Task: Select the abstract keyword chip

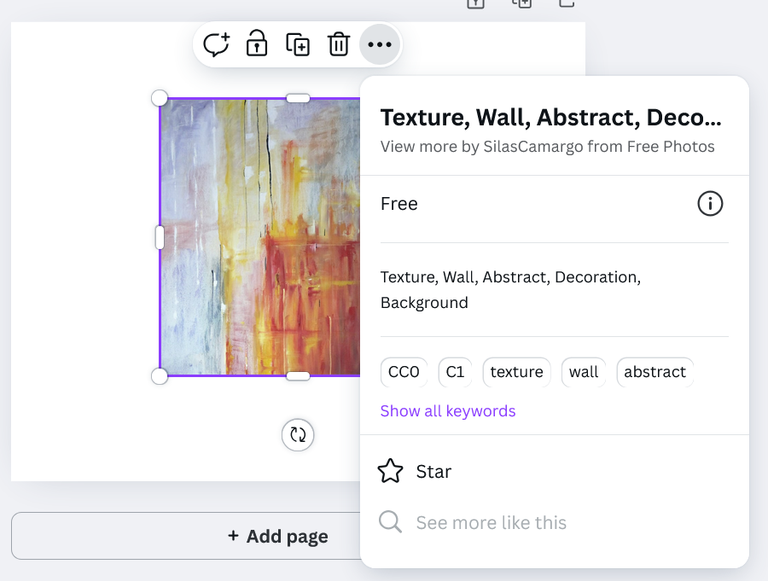Action: point(655,372)
